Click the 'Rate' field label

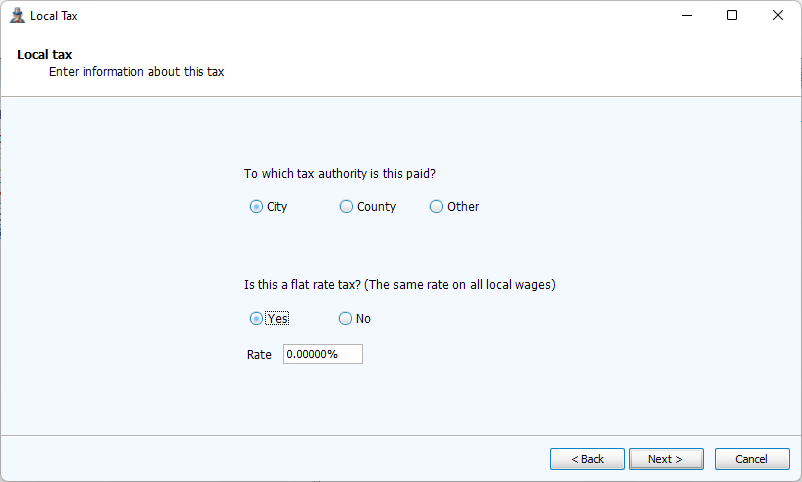pos(259,355)
